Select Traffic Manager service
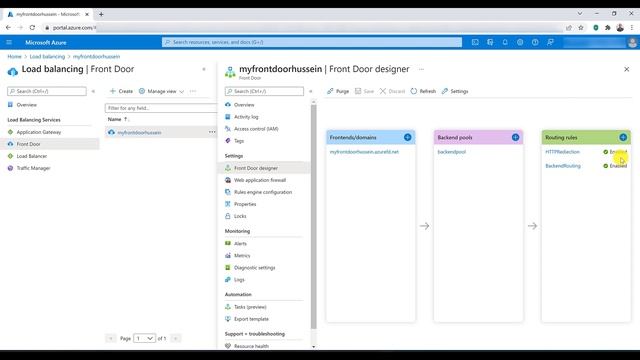The image size is (640, 360). point(33,168)
